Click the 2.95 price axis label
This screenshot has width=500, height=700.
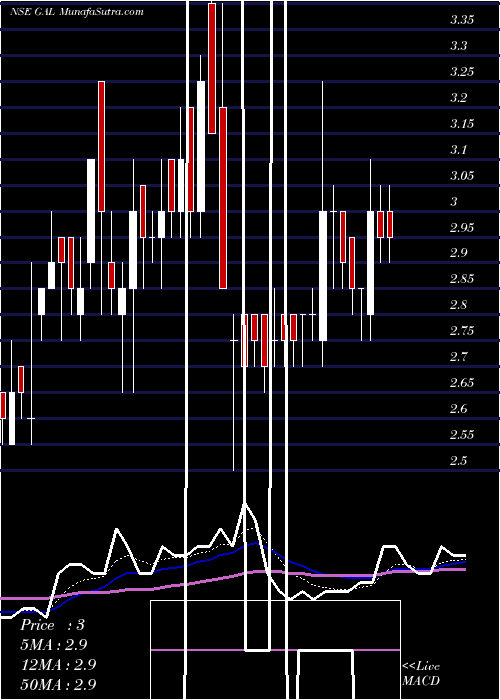(x=462, y=228)
